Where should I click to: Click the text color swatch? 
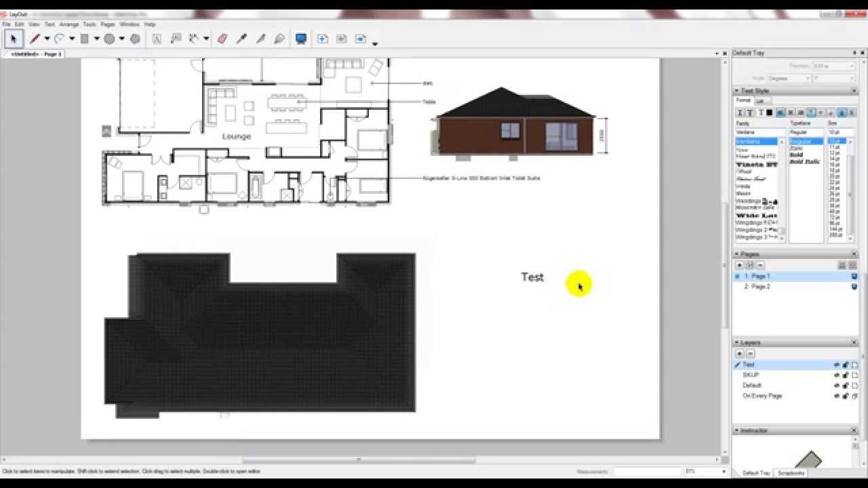770,113
